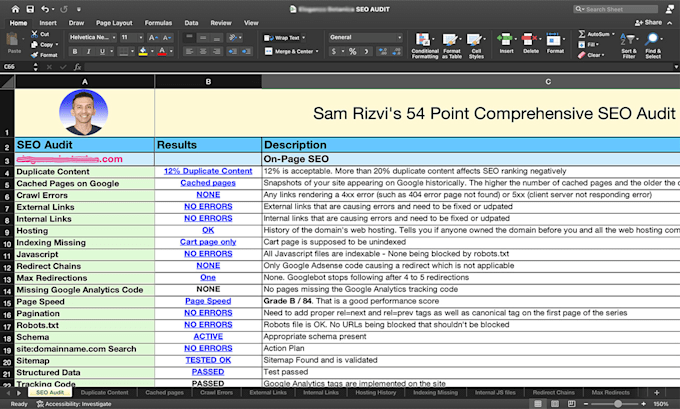
Task: Click the Search Sheet field
Action: (x=615, y=9)
